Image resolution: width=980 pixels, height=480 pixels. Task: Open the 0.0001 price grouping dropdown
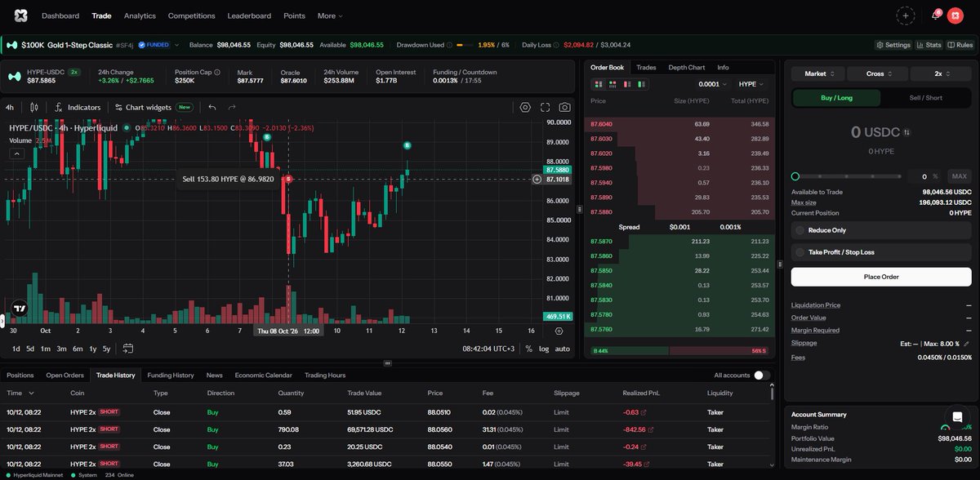(714, 84)
